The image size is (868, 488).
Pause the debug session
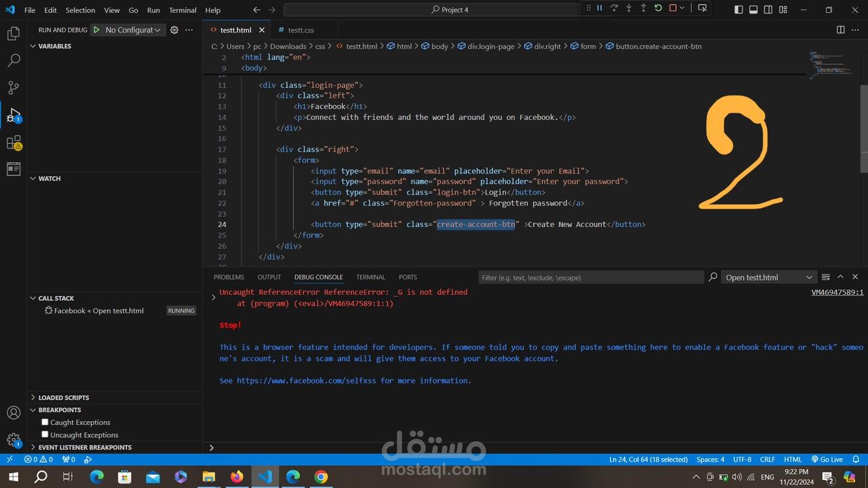click(599, 8)
